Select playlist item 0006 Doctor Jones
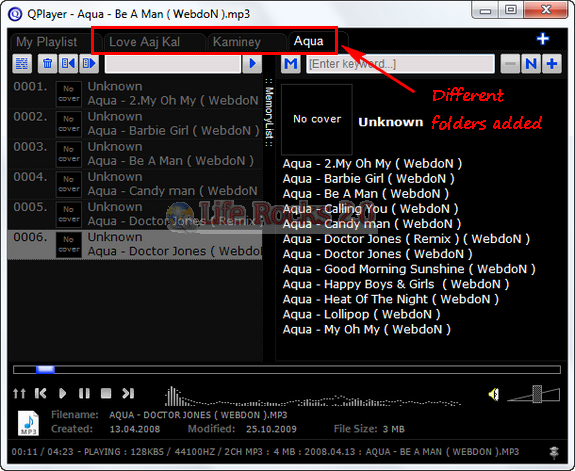This screenshot has height=471, width=575. coord(135,245)
